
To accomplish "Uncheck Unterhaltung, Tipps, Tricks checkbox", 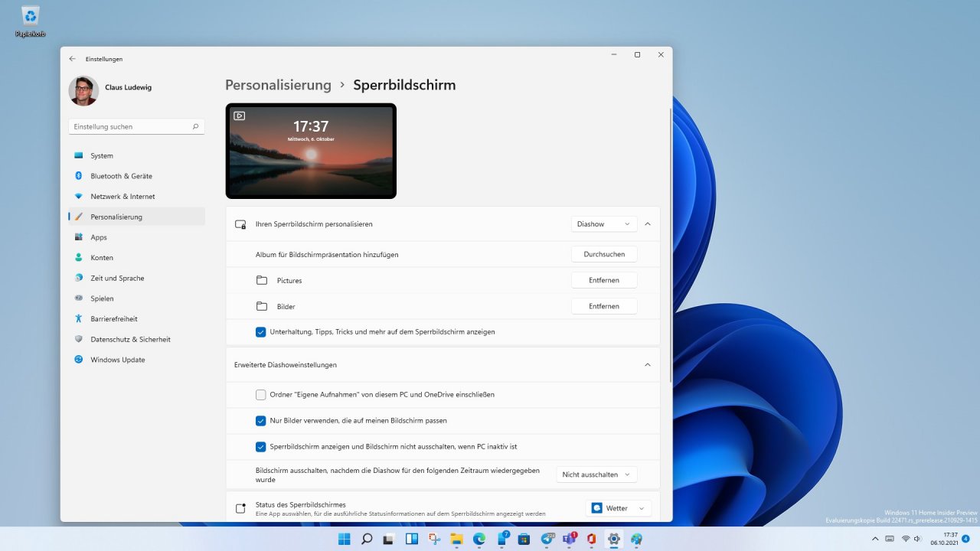I will point(261,332).
